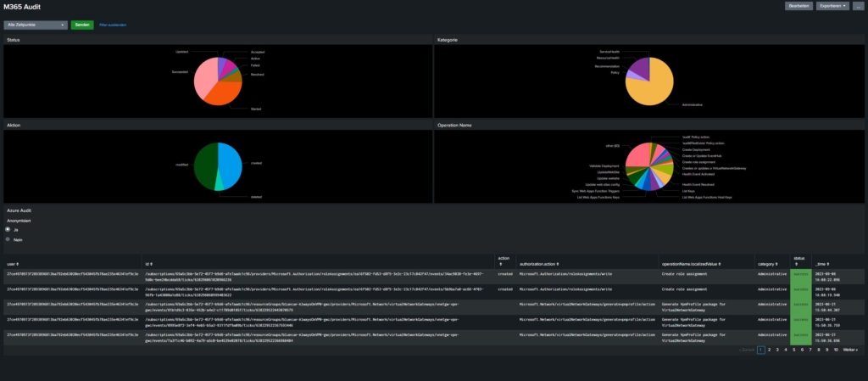The width and height of the screenshot is (868, 381).
Task: Click the Accepted label in Status chart
Action: click(258, 52)
